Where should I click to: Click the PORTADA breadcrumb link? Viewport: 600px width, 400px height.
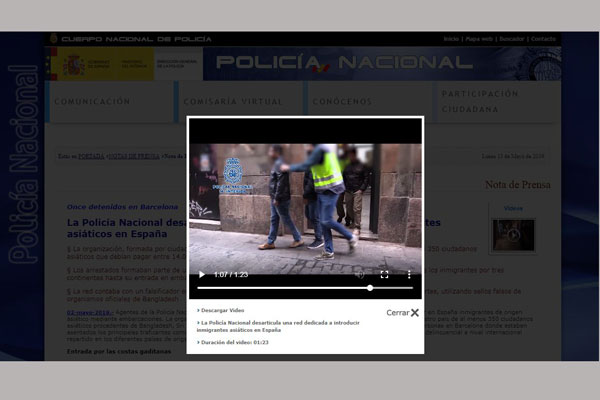(x=91, y=156)
